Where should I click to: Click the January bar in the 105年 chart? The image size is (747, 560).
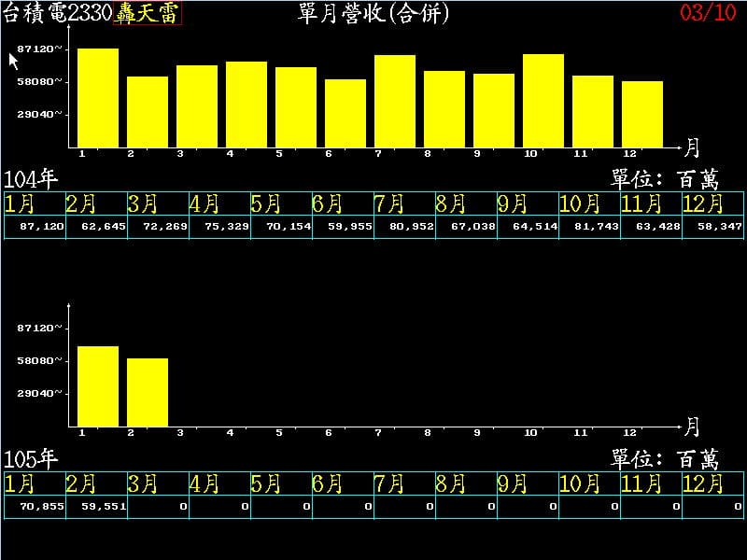pos(98,386)
